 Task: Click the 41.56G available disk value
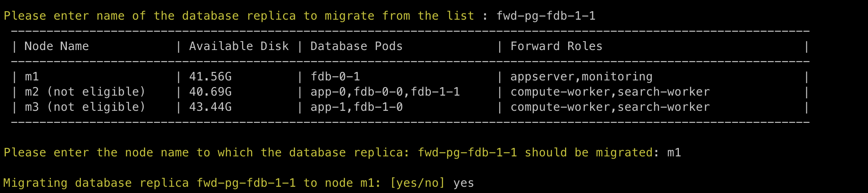[x=210, y=77]
